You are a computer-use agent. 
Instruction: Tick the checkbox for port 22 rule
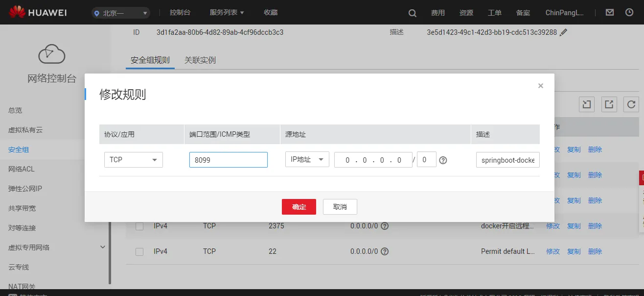click(x=139, y=251)
